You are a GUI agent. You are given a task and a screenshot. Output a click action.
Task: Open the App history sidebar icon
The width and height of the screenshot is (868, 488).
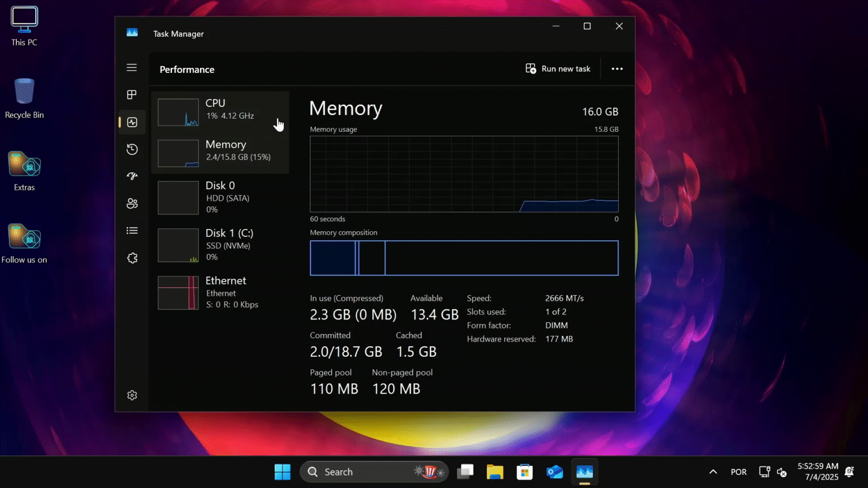(132, 149)
